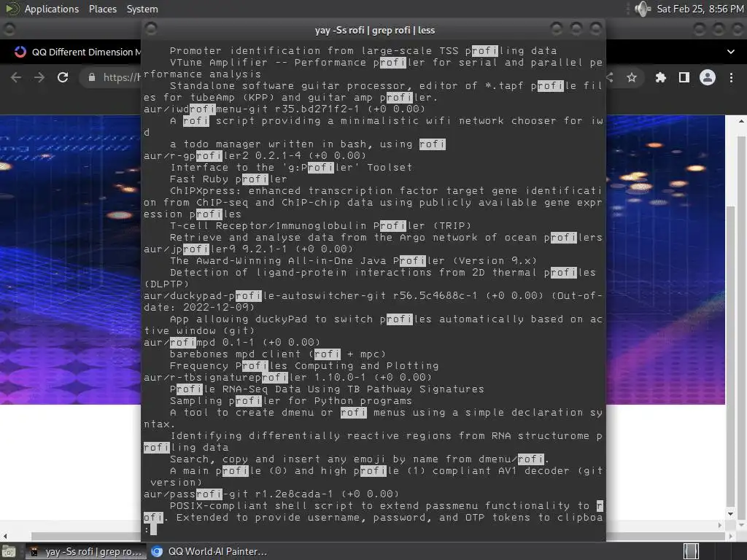Click the aur/passrofi-git package line
The image size is (747, 560).
(x=271, y=494)
